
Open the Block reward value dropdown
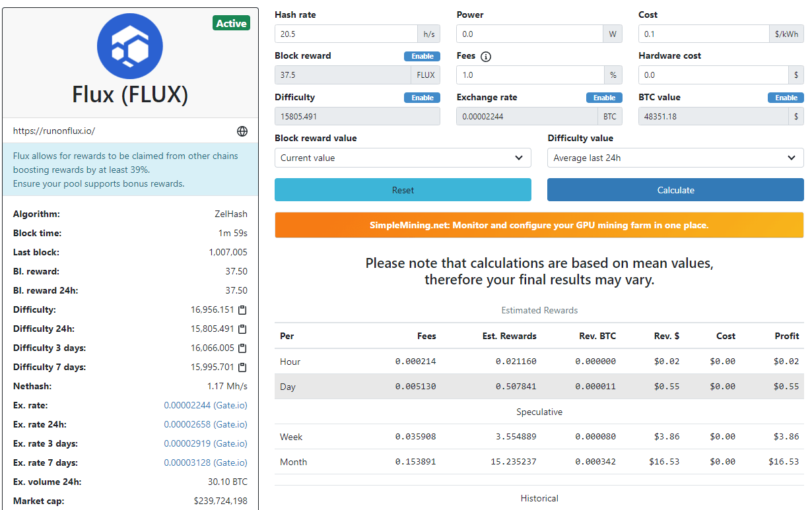pyautogui.click(x=403, y=158)
